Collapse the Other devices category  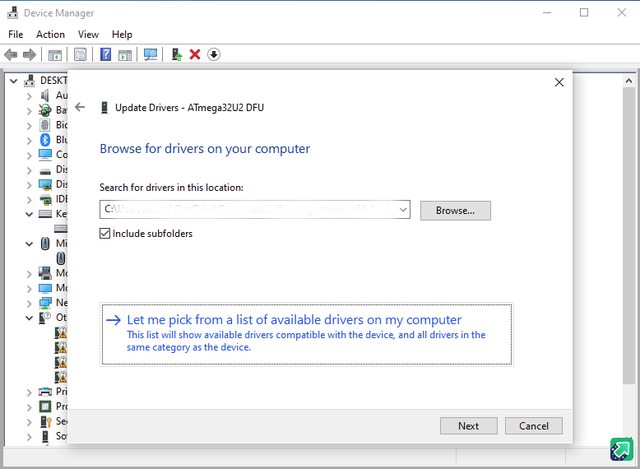tap(29, 318)
